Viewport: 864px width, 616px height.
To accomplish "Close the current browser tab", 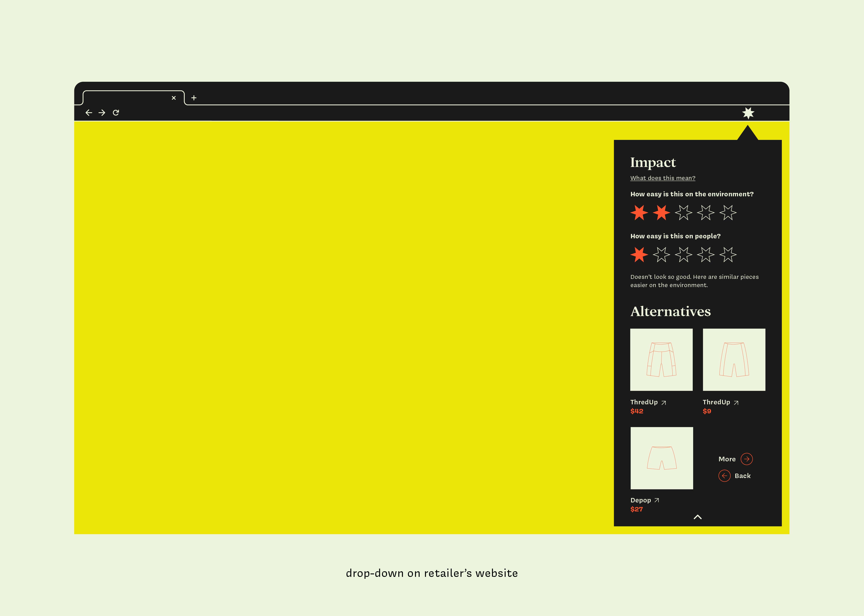I will tap(174, 98).
